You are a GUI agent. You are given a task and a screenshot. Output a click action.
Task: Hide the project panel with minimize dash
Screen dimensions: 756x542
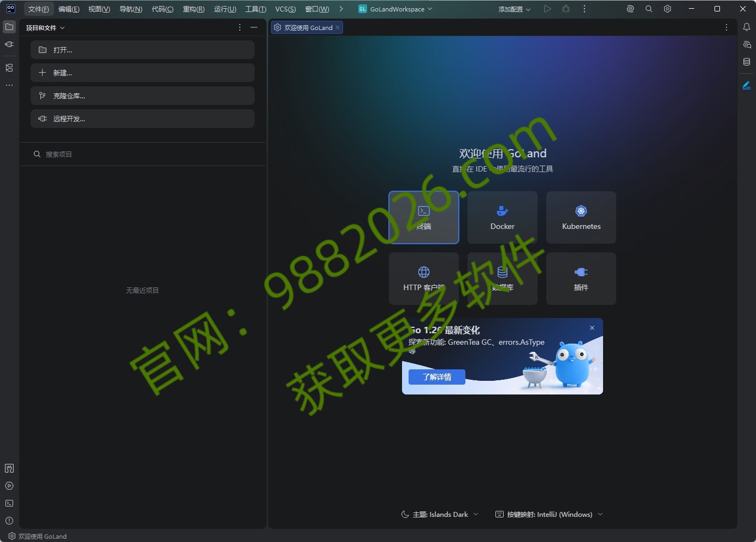click(x=254, y=27)
